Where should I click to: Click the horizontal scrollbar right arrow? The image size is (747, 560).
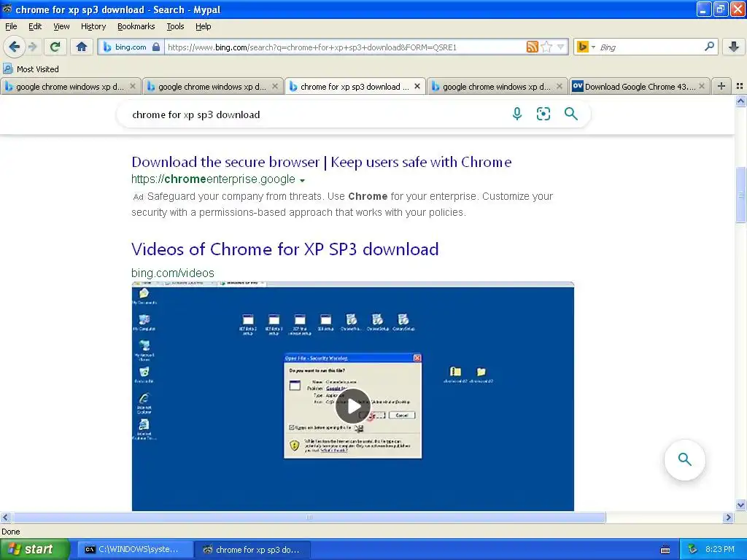[728, 517]
